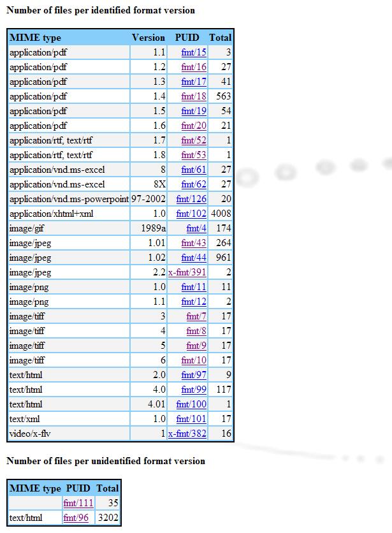Click the x-fmt/391 link

point(187,272)
